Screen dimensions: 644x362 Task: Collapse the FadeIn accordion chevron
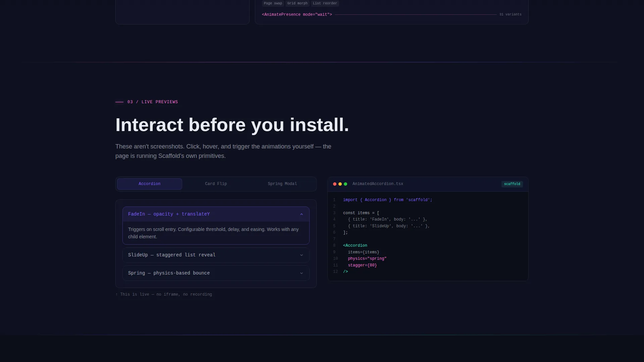pyautogui.click(x=302, y=215)
